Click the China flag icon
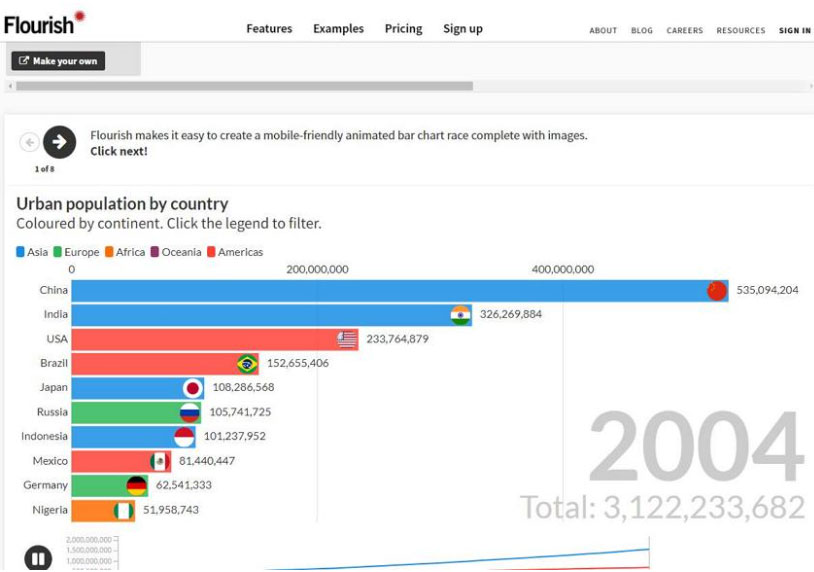This screenshot has height=572, width=814. (x=717, y=291)
